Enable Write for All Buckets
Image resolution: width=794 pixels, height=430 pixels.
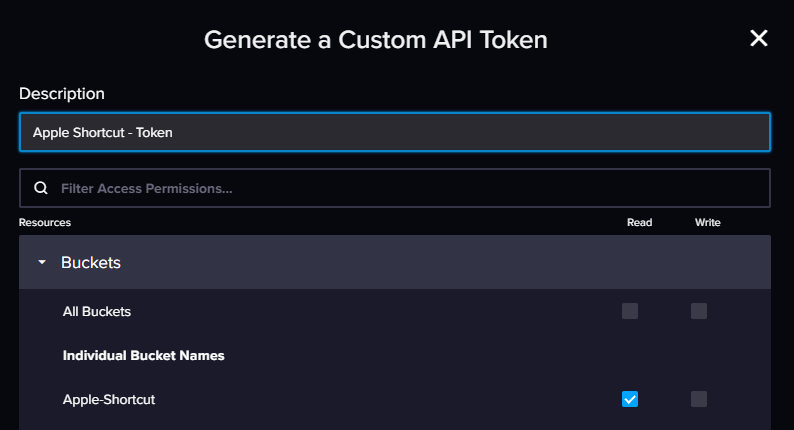[699, 311]
